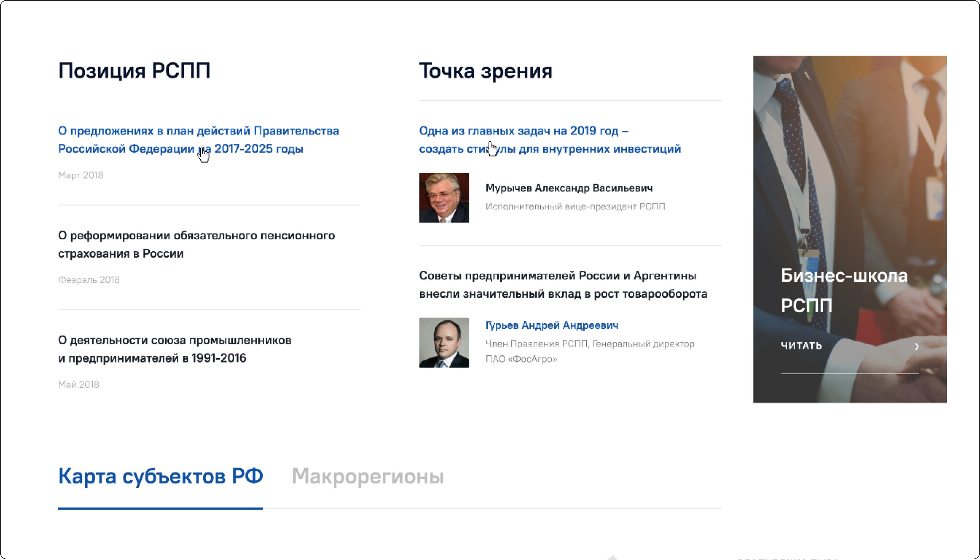Click the author name Мурычев Александр Васильевич
This screenshot has width=980, height=560.
[569, 188]
